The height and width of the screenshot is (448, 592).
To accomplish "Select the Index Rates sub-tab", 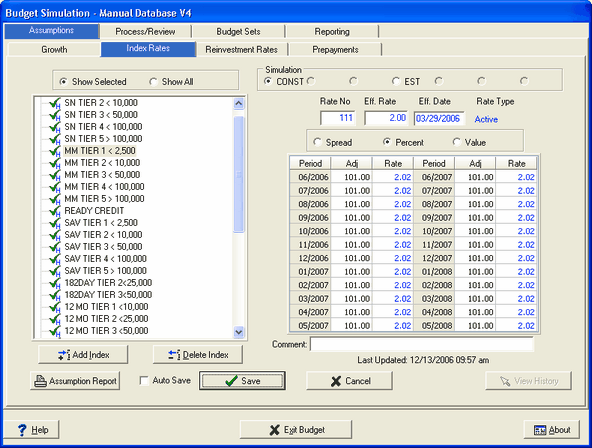I will click(148, 49).
